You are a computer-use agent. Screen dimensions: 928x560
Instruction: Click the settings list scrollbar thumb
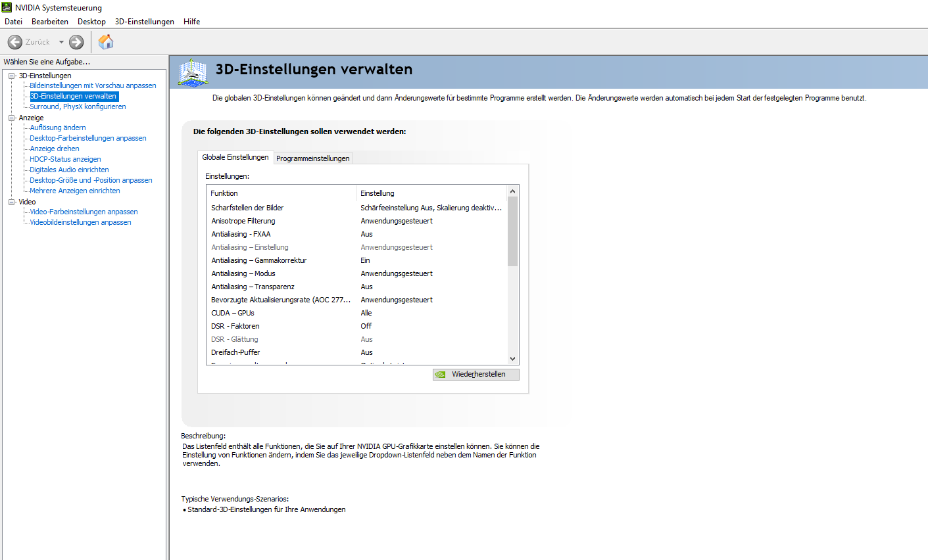coord(513,231)
